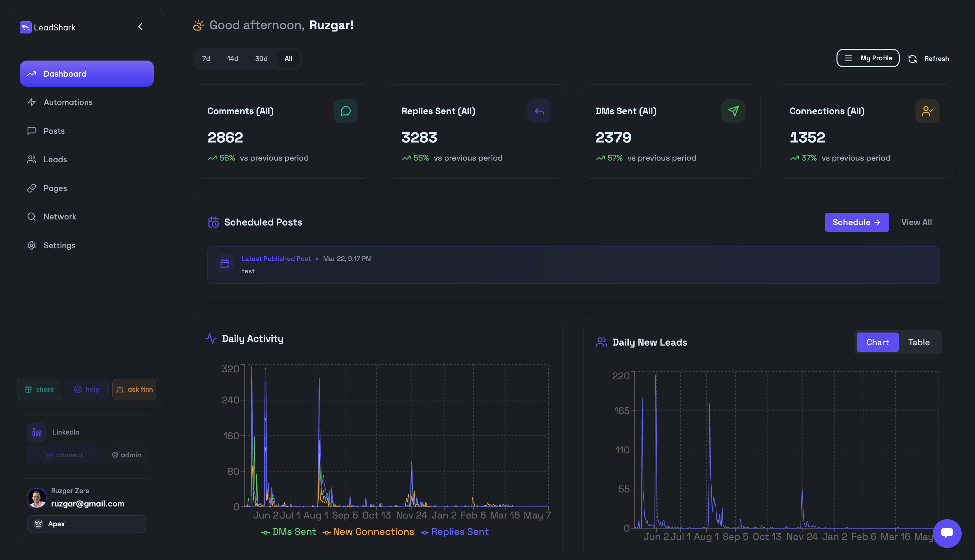Click the LeadShark logo icon
The height and width of the screenshot is (560, 975).
coord(25,27)
